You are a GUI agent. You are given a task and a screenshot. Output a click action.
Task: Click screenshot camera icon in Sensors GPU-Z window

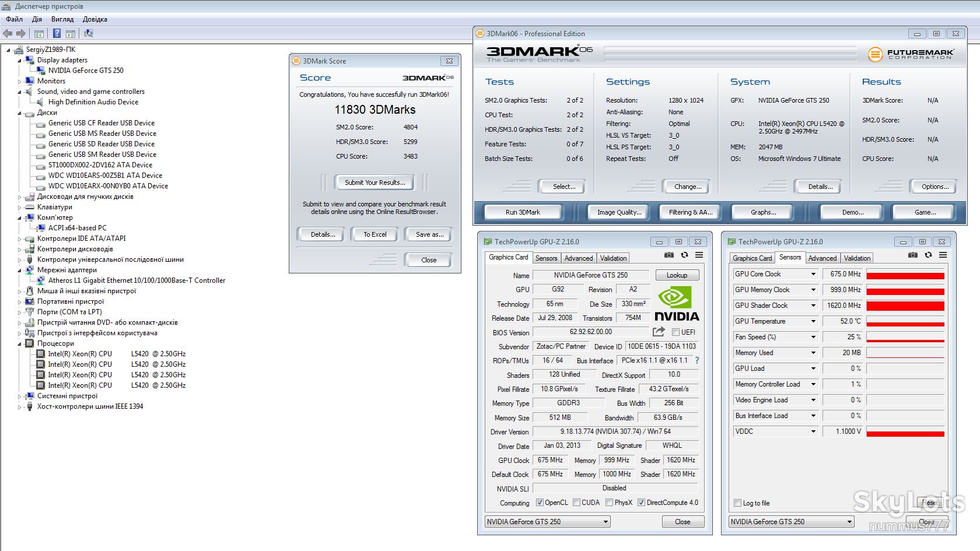(912, 255)
